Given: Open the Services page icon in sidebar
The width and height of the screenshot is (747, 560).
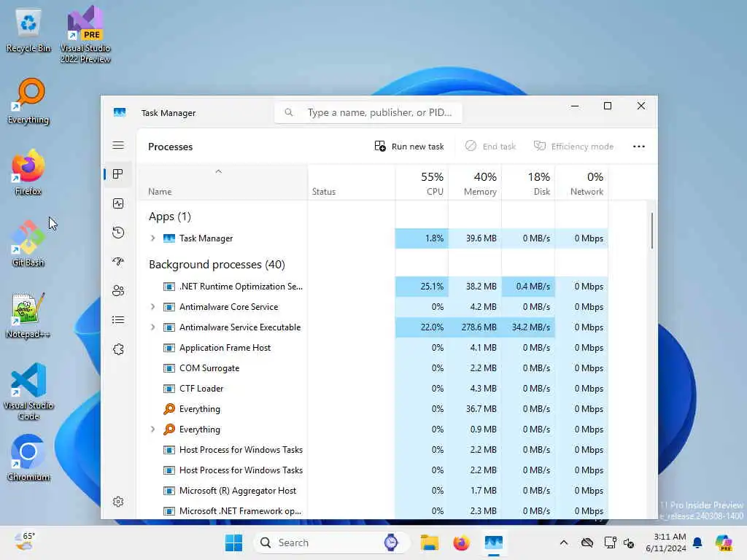Looking at the screenshot, I should [118, 349].
